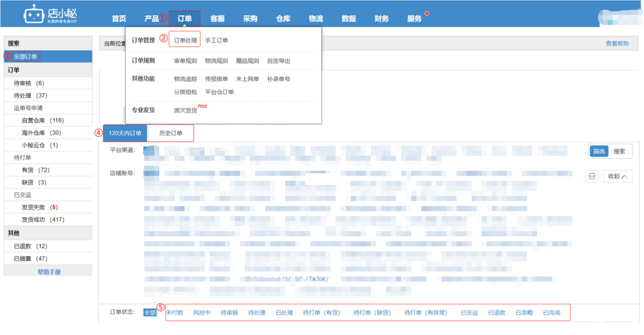This screenshot has height=335, width=644.
Task: Open 小秘云仓 (1) in sidebar
Action: click(40, 145)
